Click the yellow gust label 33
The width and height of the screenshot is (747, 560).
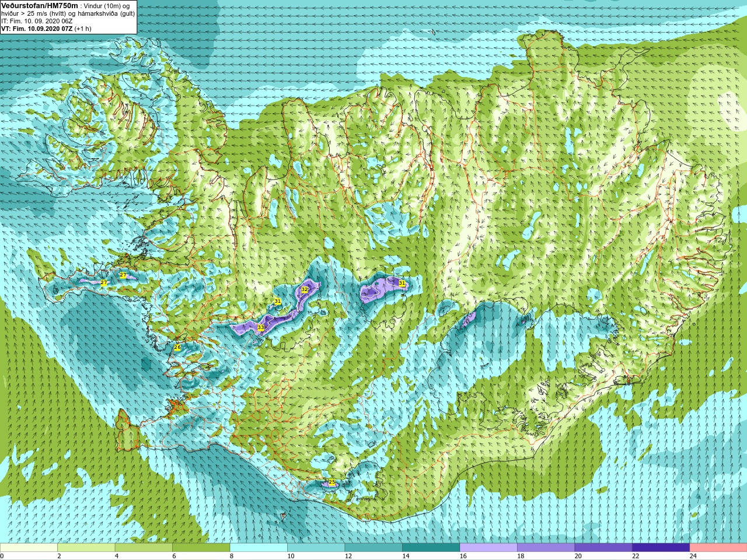pyautogui.click(x=260, y=328)
